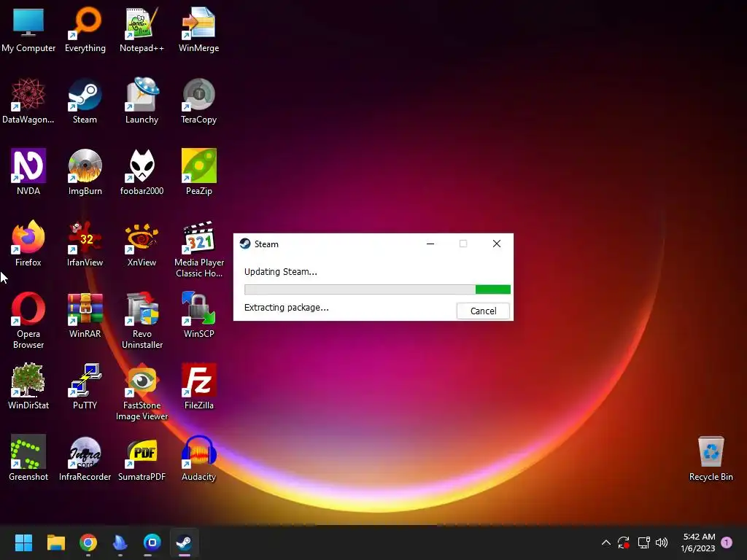Click the sync status tray icon

click(624, 542)
